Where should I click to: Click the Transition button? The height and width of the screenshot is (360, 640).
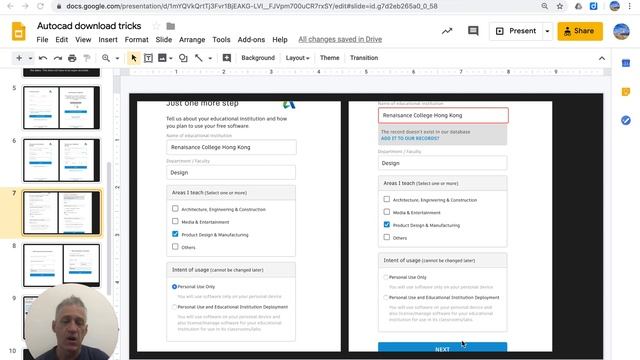[364, 58]
